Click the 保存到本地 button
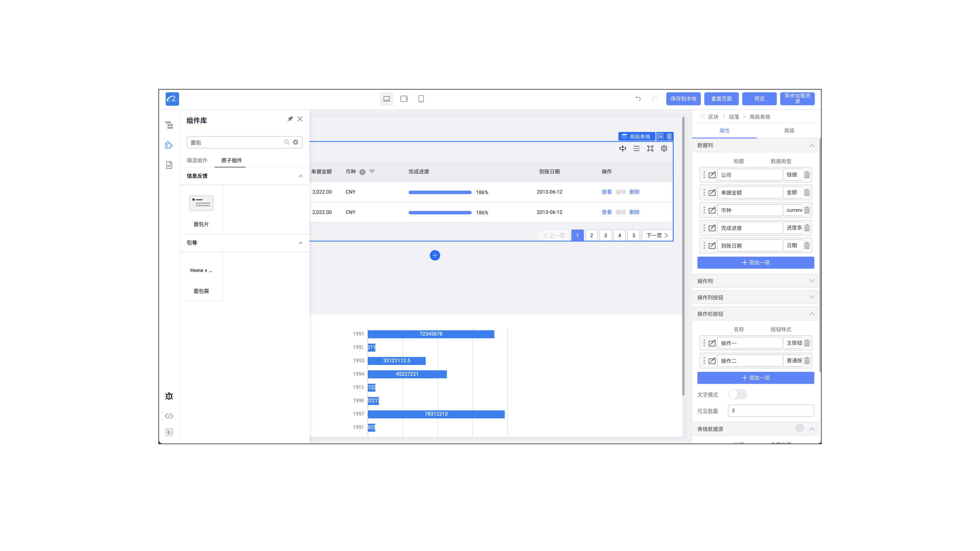 (683, 99)
